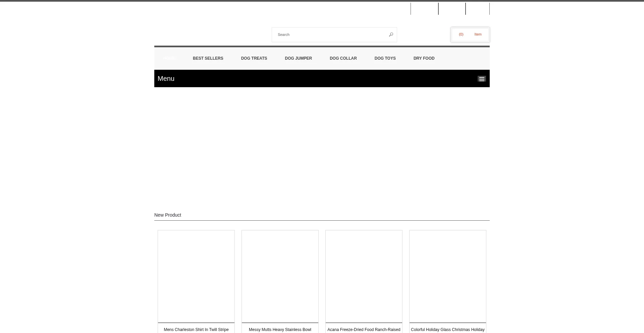The width and height of the screenshot is (644, 333).
Task: Select Messy Mutts Bowl image placeholder
Action: tap(280, 276)
